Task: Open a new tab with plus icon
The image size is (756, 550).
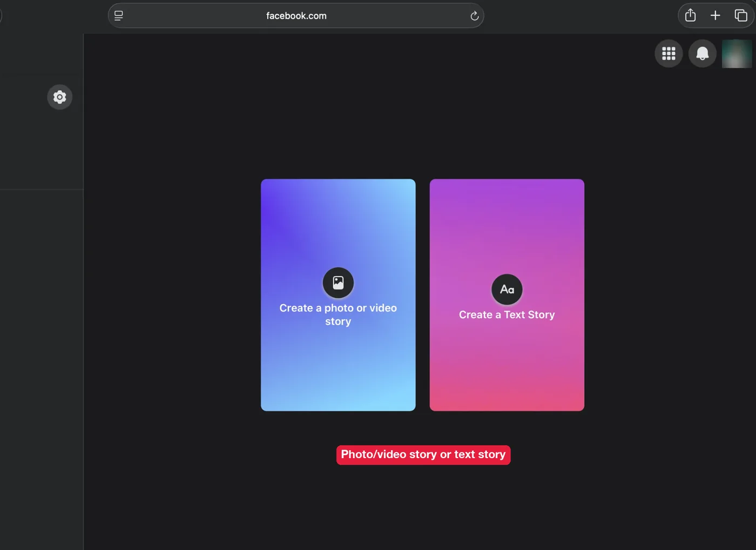Action: (x=715, y=15)
